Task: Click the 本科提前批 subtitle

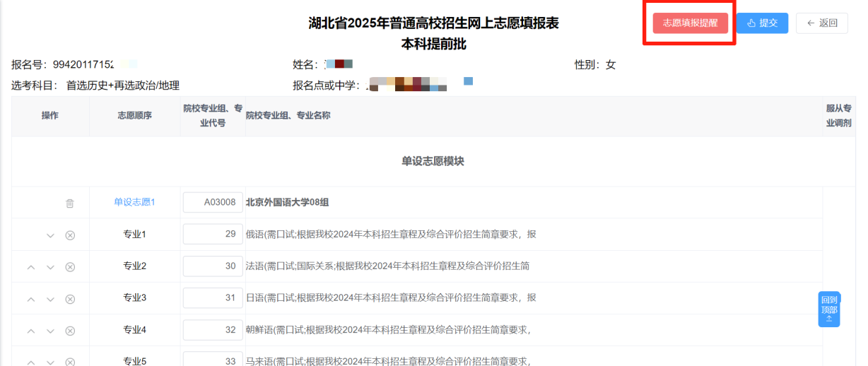Action: 433,45
